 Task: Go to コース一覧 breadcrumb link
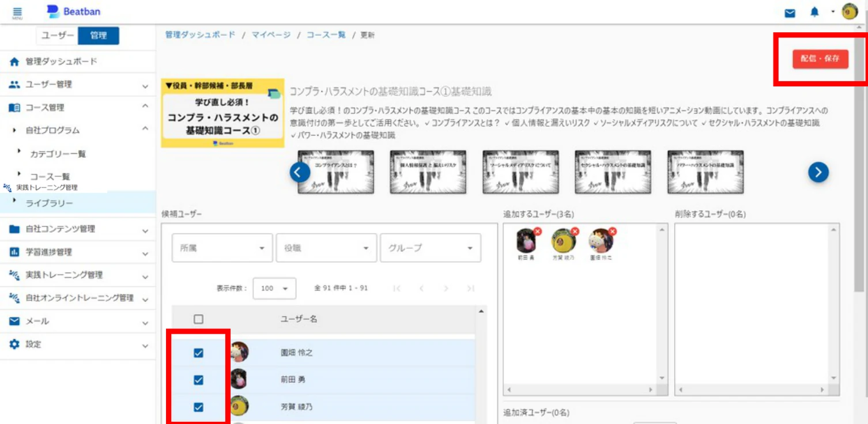point(326,35)
